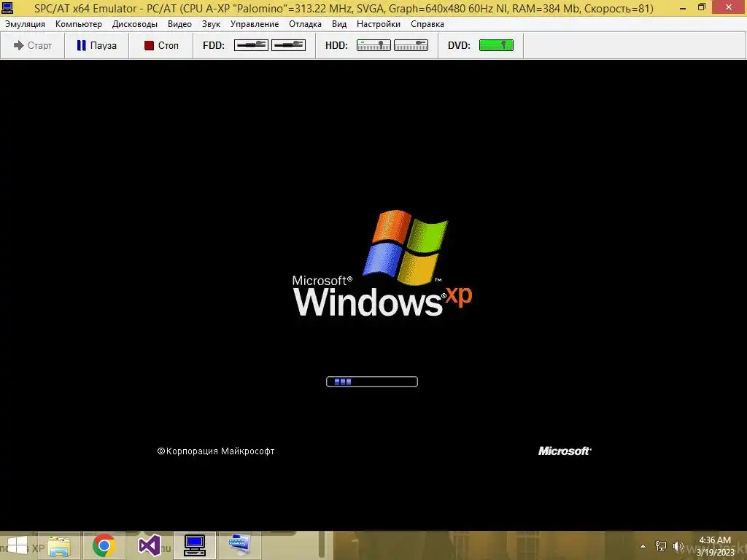Screen dimensions: 747x560
Task: Click the Microsoft logo text at bottom right
Action: [565, 451]
